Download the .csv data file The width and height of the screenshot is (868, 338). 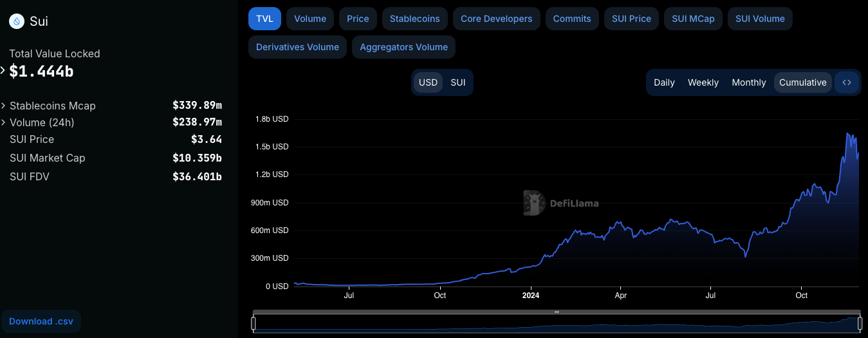[x=41, y=321]
